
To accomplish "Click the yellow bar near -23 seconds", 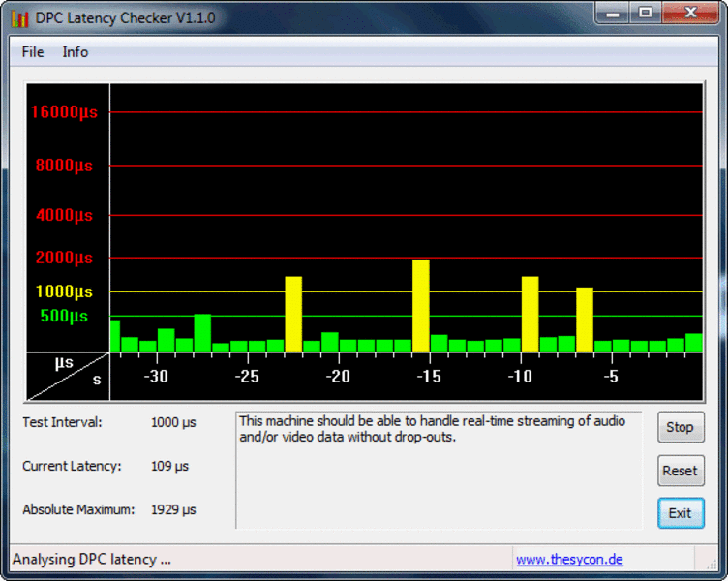I will [293, 314].
